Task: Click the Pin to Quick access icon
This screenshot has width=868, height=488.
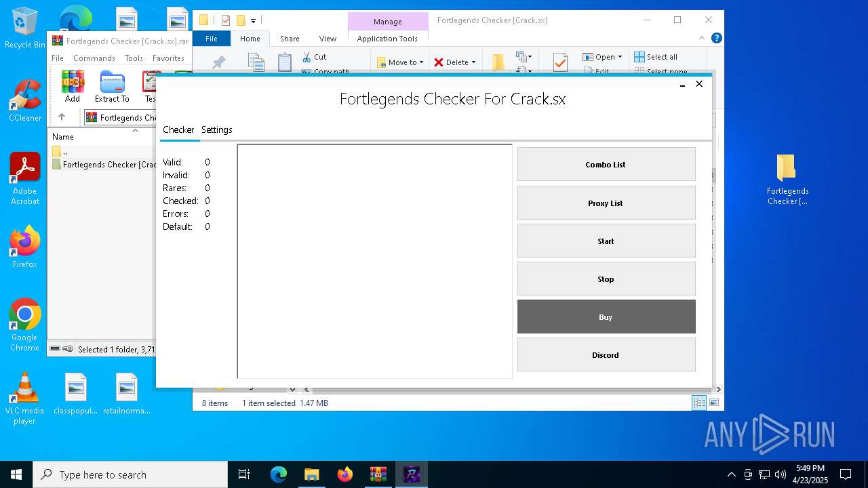Action: (x=218, y=63)
